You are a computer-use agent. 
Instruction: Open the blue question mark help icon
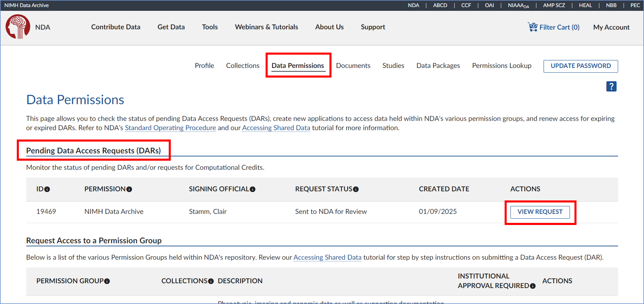611,86
